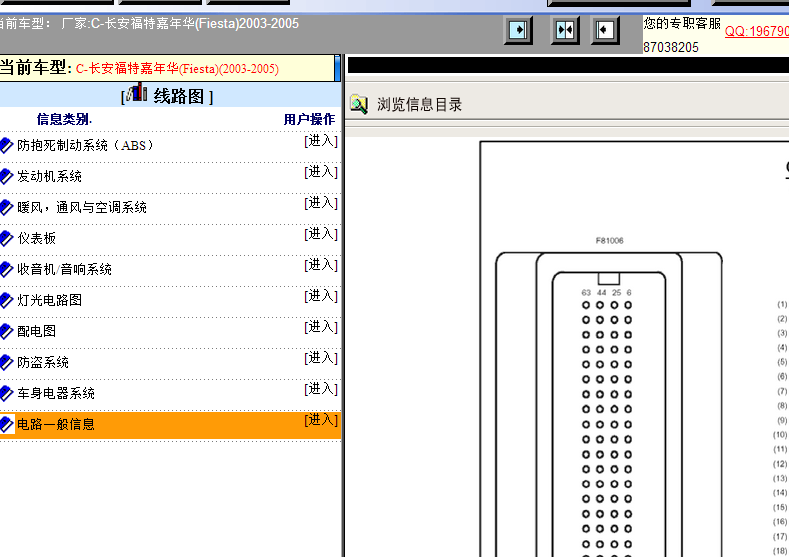Select the 仪表板 row text
Screen dimensions: 789x557
tap(36, 238)
